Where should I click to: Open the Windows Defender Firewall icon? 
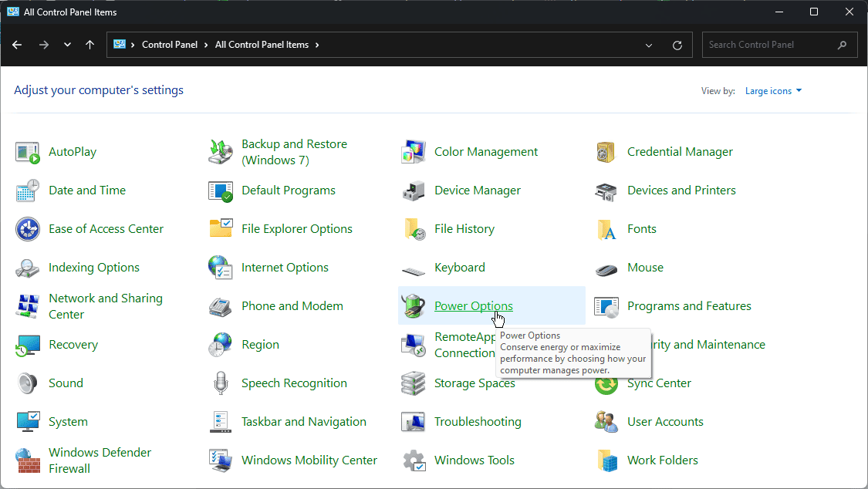pos(27,460)
